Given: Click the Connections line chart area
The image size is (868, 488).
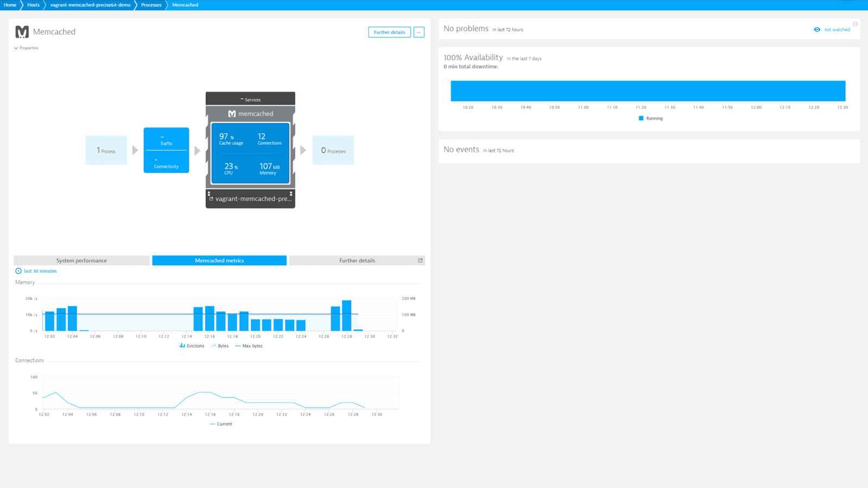Looking at the screenshot, I should [220, 393].
